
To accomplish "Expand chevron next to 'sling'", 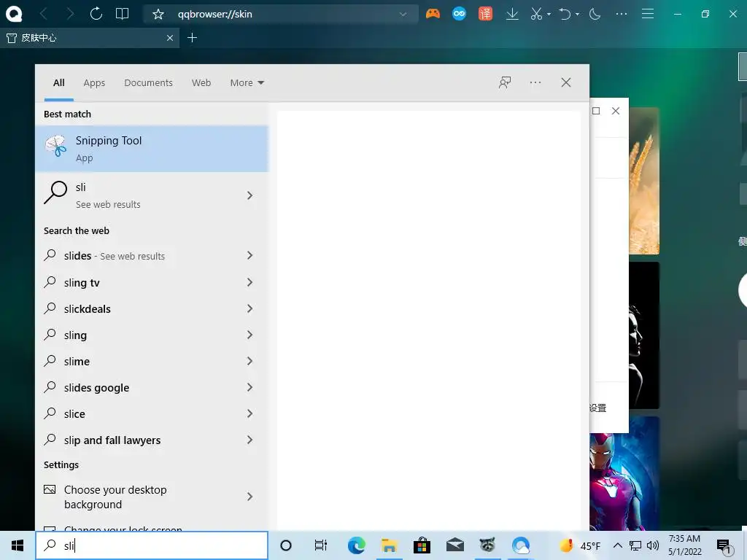I will pos(249,335).
